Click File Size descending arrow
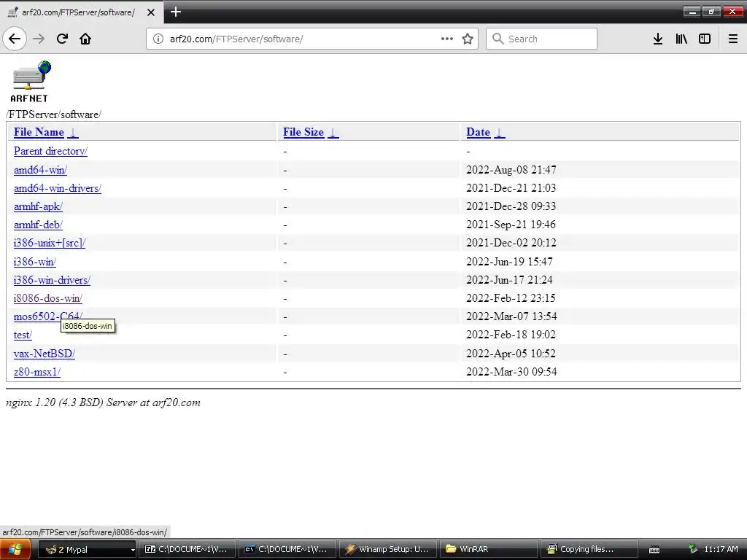This screenshot has height=560, width=747. pos(333,133)
